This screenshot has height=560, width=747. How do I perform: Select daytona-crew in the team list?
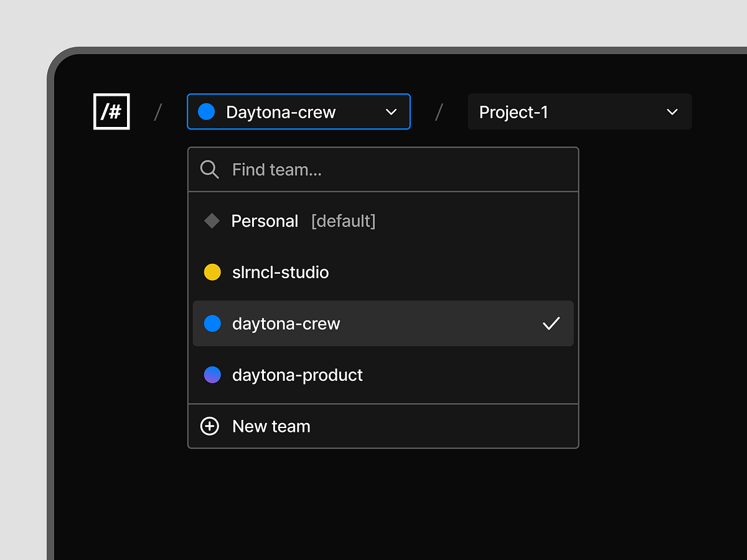click(x=286, y=324)
